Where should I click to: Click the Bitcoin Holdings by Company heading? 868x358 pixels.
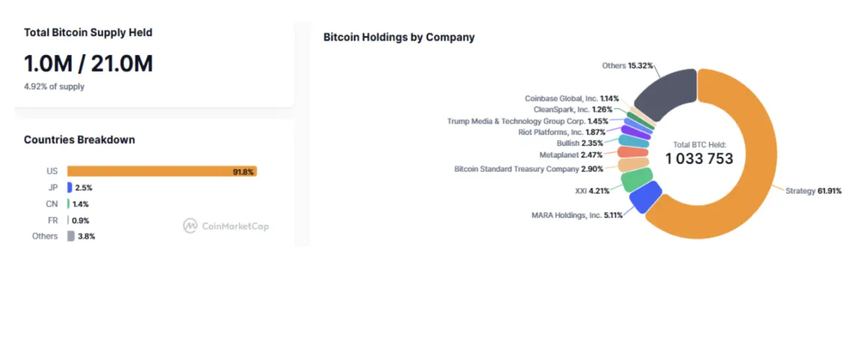(x=399, y=37)
